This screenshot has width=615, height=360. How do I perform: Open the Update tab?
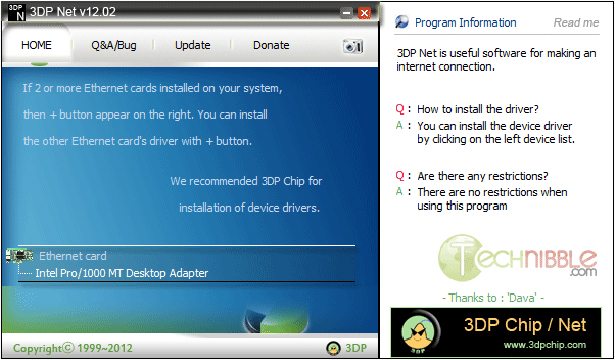coord(193,45)
